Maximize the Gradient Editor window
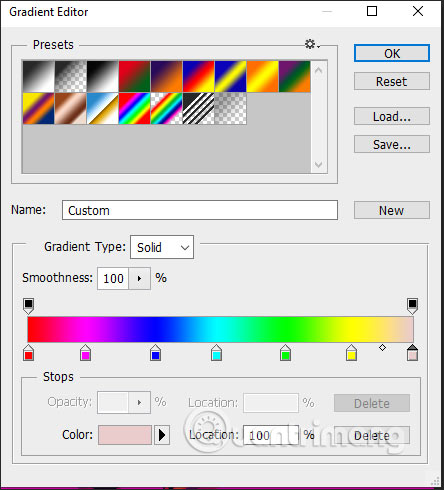The image size is (444, 490). coord(372,11)
